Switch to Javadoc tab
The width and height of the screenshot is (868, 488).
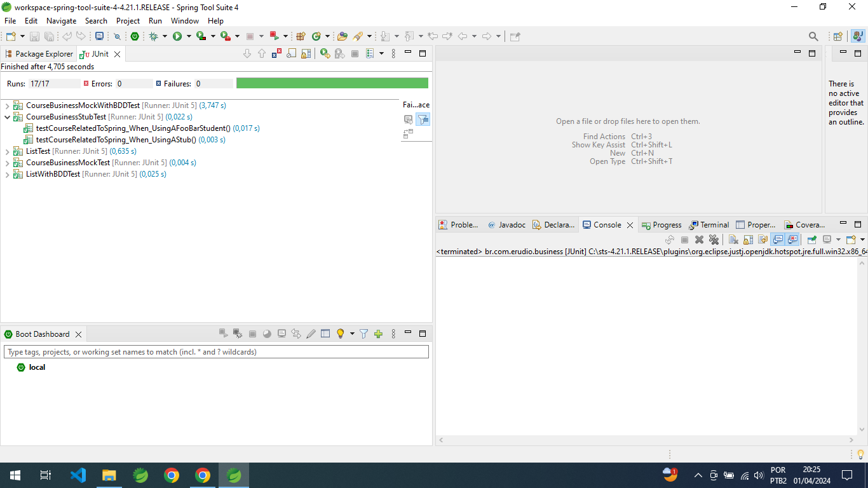tap(506, 225)
